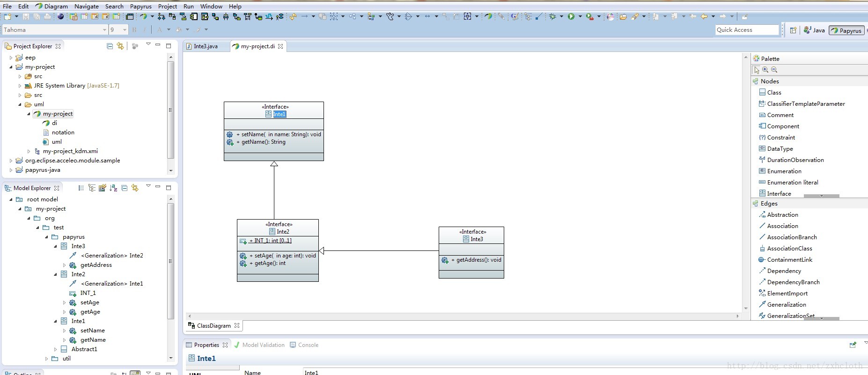
Task: Switch to Inte3.java editor tab
Action: 202,46
